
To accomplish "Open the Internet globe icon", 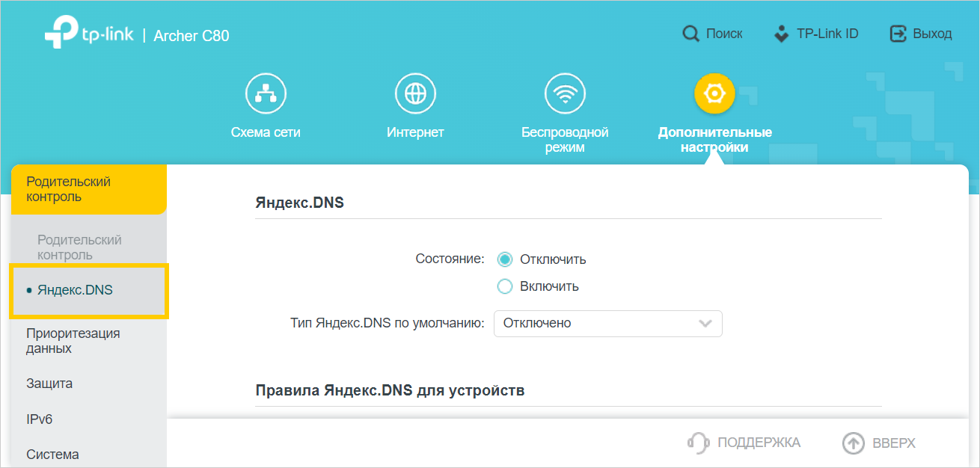I will click(x=415, y=93).
